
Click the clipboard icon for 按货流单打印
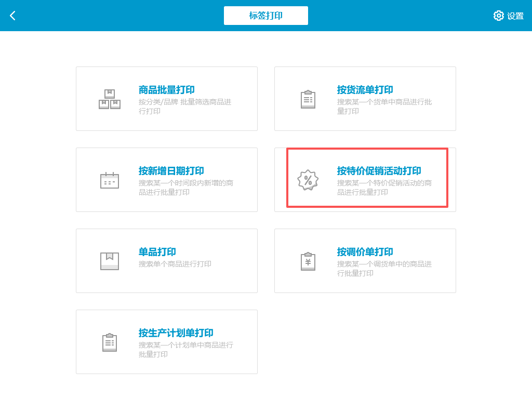[x=308, y=99]
